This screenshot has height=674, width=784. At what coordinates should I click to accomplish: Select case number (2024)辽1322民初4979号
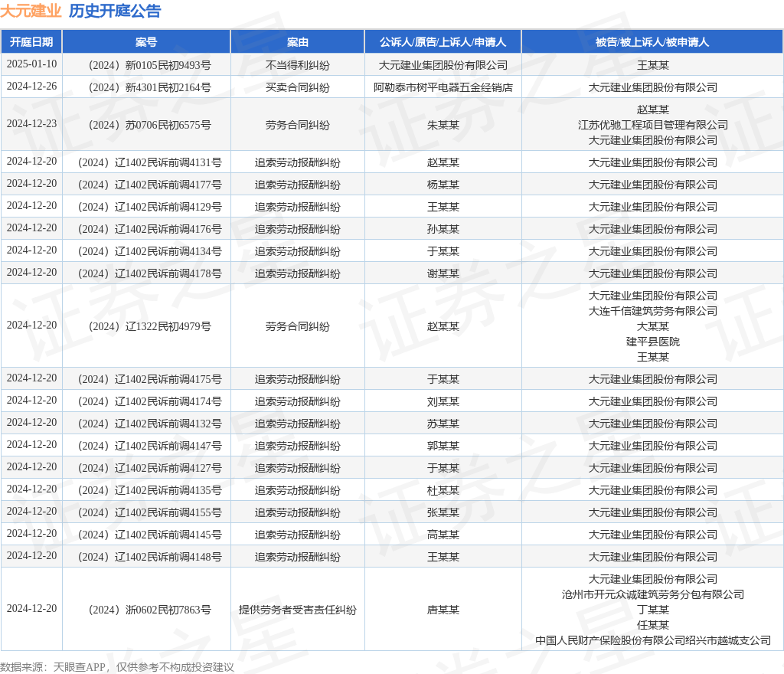coord(150,326)
